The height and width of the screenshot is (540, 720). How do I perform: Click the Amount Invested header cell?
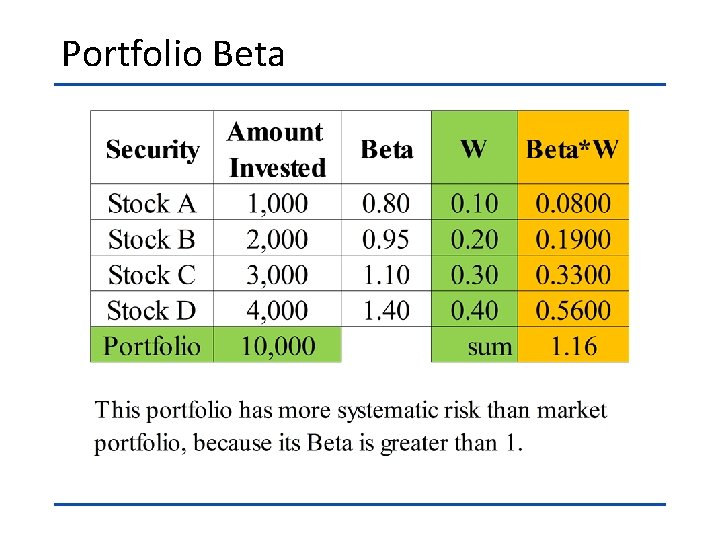pyautogui.click(x=277, y=147)
